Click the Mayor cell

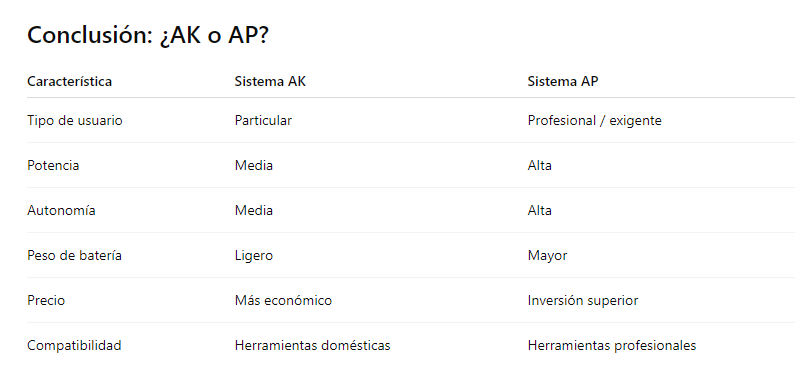point(547,255)
